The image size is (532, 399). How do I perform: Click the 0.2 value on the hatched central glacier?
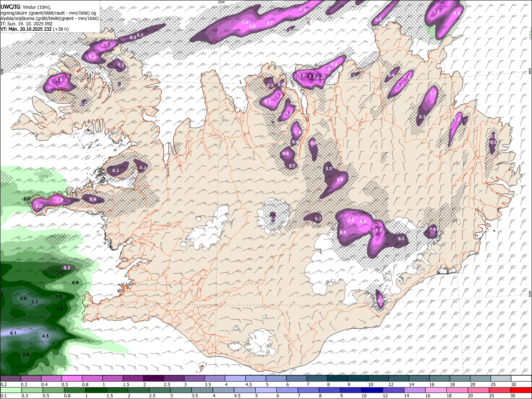[273, 218]
